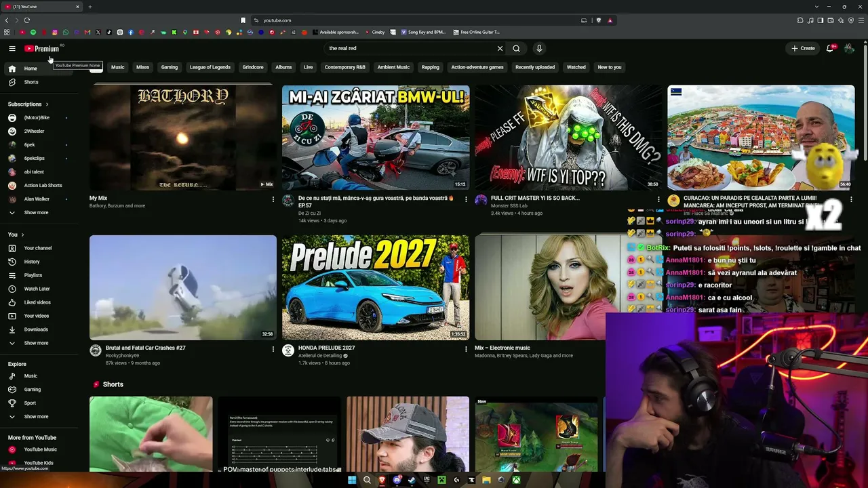The image size is (868, 488).
Task: Open the 6pekclips subscription channel
Action: tap(38, 159)
